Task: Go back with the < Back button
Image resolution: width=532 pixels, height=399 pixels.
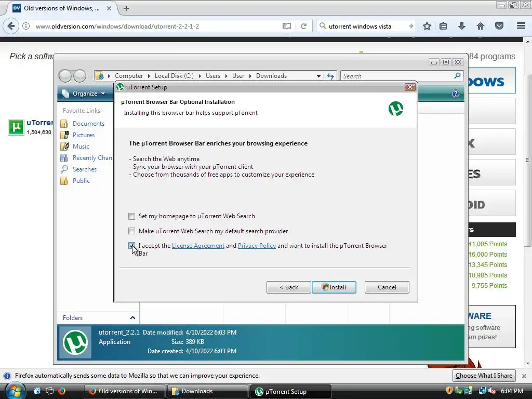Action: pyautogui.click(x=289, y=287)
